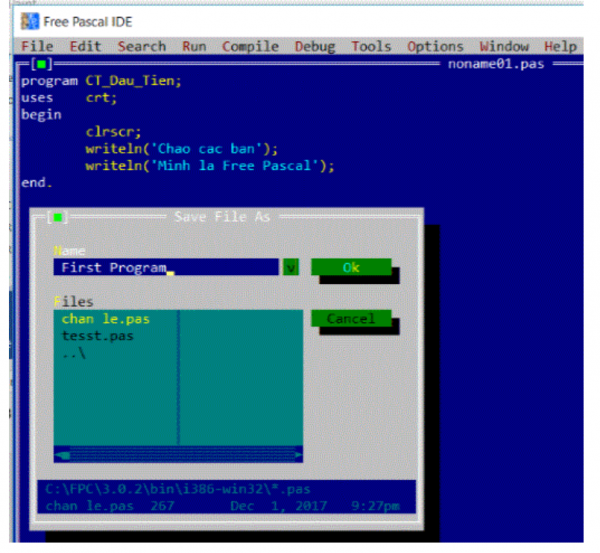Open the Compile menu
This screenshot has width=600, height=553.
(250, 46)
